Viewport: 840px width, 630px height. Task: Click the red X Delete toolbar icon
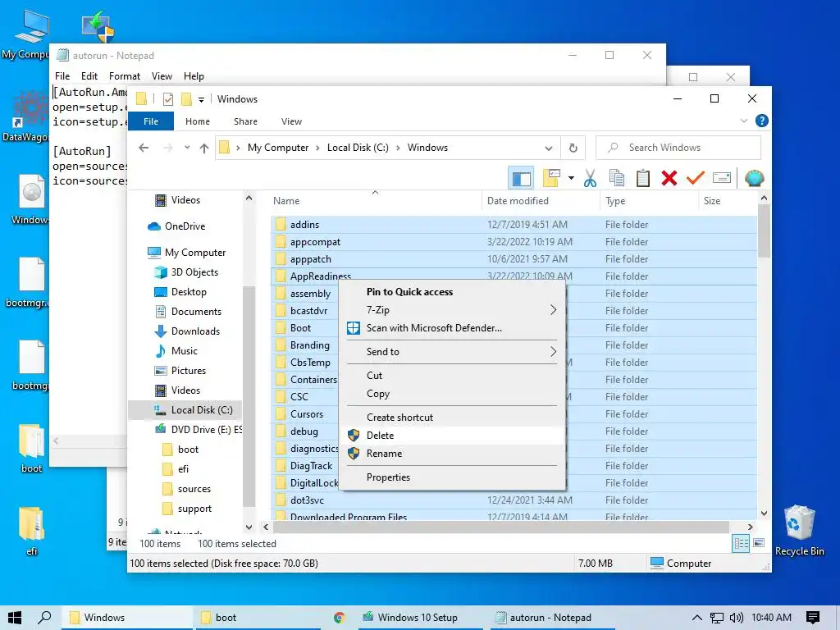pos(669,178)
